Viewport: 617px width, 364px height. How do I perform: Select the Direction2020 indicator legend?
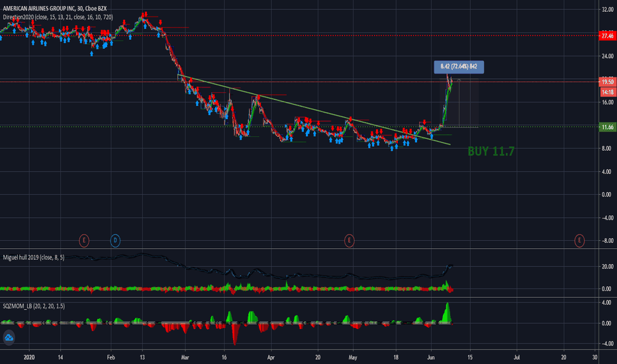click(x=58, y=17)
